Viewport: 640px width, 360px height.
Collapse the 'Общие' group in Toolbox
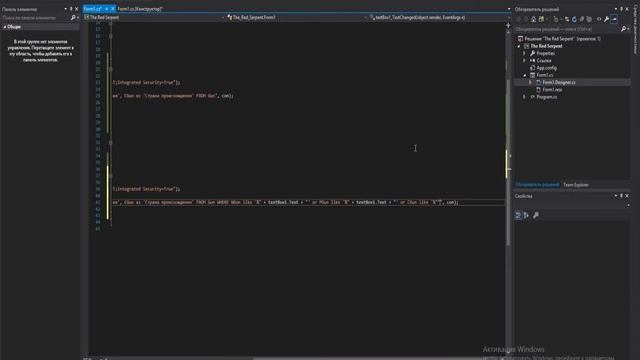click(4, 27)
